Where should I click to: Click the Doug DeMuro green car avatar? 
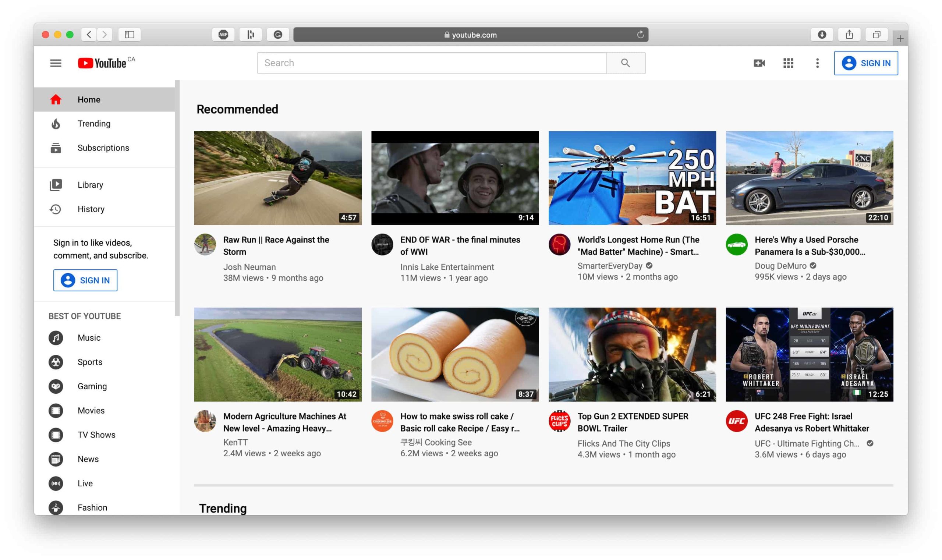coord(736,245)
